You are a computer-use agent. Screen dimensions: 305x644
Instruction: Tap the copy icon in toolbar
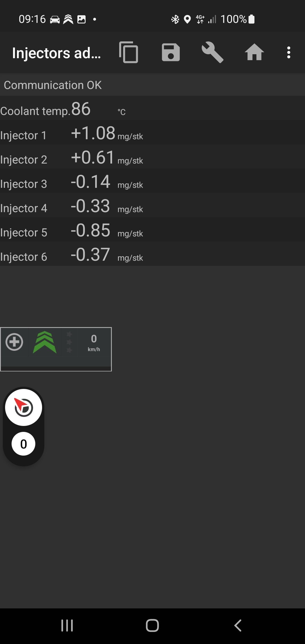click(x=129, y=52)
